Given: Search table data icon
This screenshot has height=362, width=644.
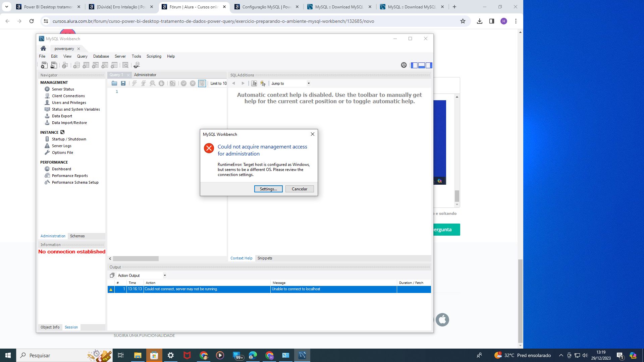Looking at the screenshot, I should 125,65.
